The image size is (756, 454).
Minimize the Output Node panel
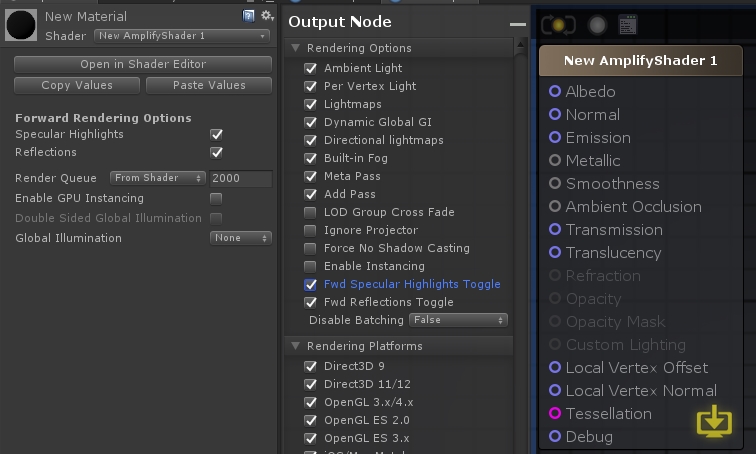click(518, 24)
